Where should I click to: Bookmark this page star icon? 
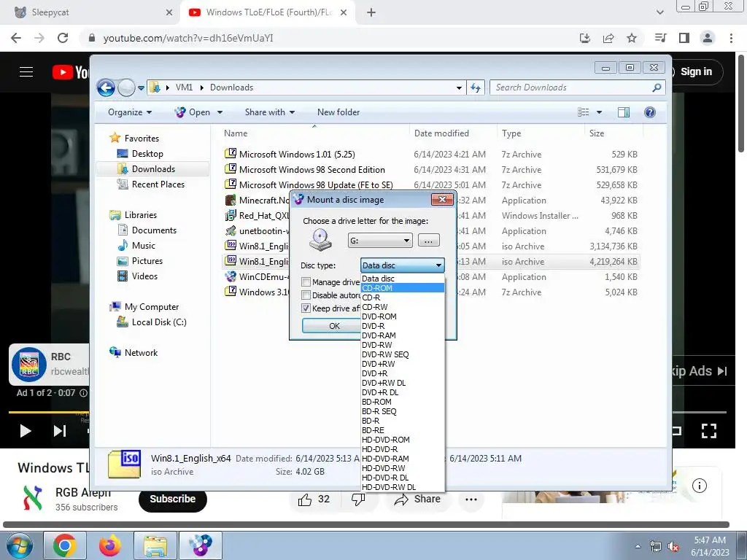point(632,38)
